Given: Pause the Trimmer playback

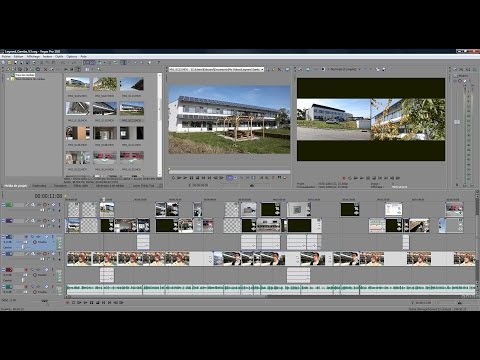Looking at the screenshot, I should tap(191, 178).
